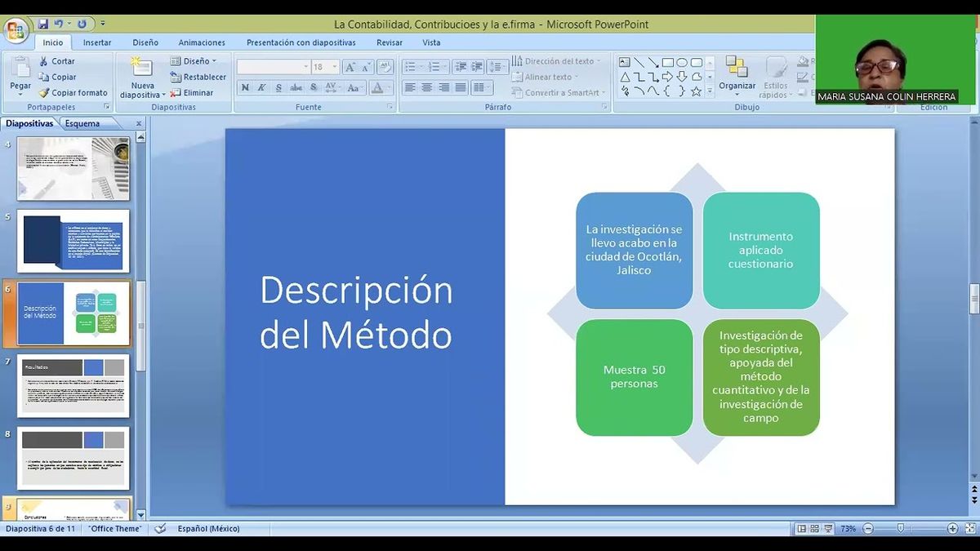The height and width of the screenshot is (551, 980).
Task: Go to Presentación con diapositivas tab
Action: [301, 42]
